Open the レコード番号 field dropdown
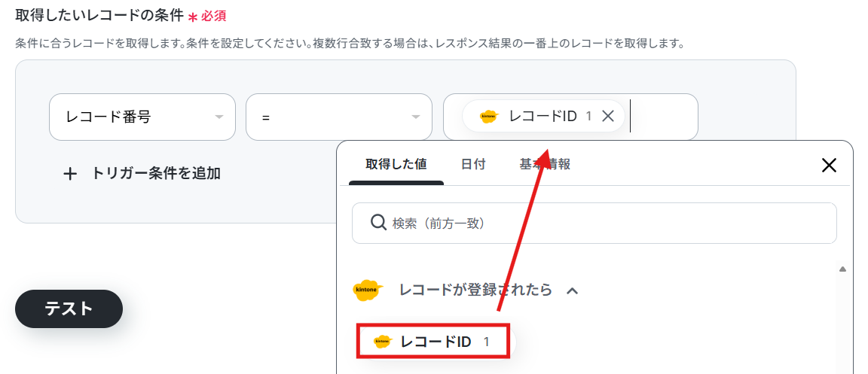 pos(142,117)
